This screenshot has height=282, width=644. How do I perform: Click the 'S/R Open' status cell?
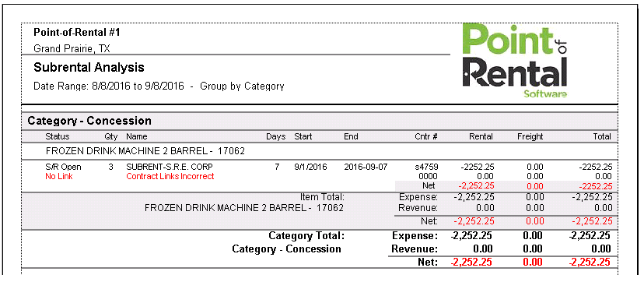pos(63,167)
